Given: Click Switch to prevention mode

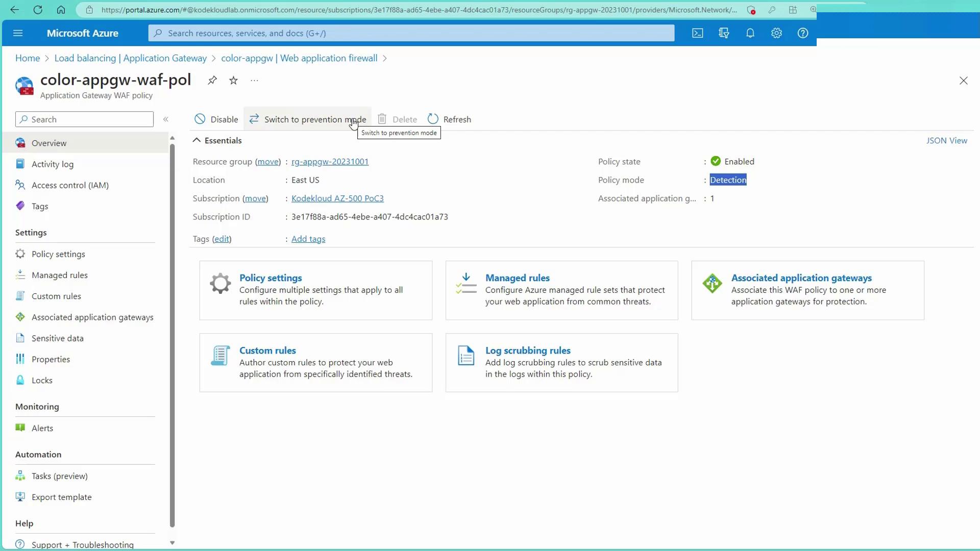Looking at the screenshot, I should click(x=308, y=119).
